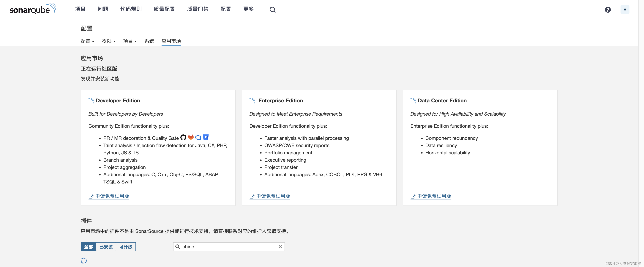Select the 已安装 plugin filter

pyautogui.click(x=106, y=247)
